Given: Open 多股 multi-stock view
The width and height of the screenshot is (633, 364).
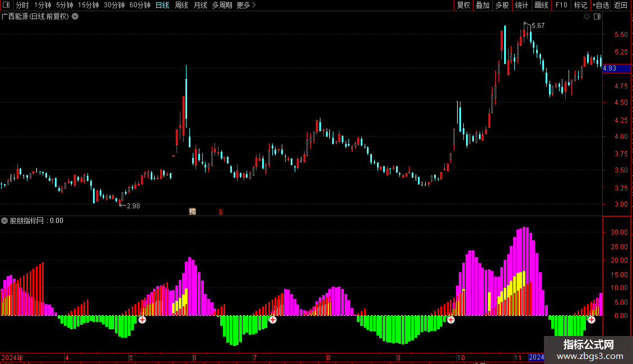Looking at the screenshot, I should click(x=502, y=5).
